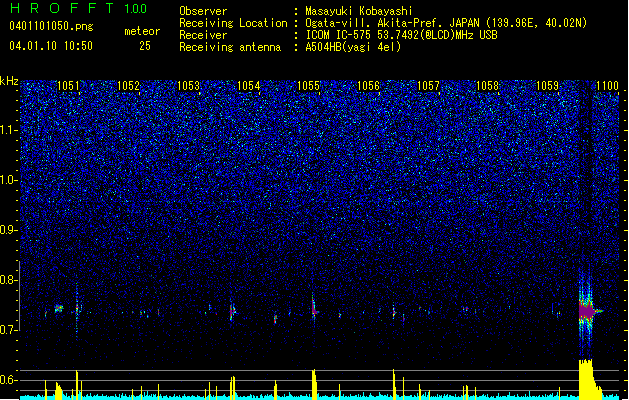Click the 1054 time marker
Viewport: 629px width, 400px height.
pyautogui.click(x=248, y=86)
